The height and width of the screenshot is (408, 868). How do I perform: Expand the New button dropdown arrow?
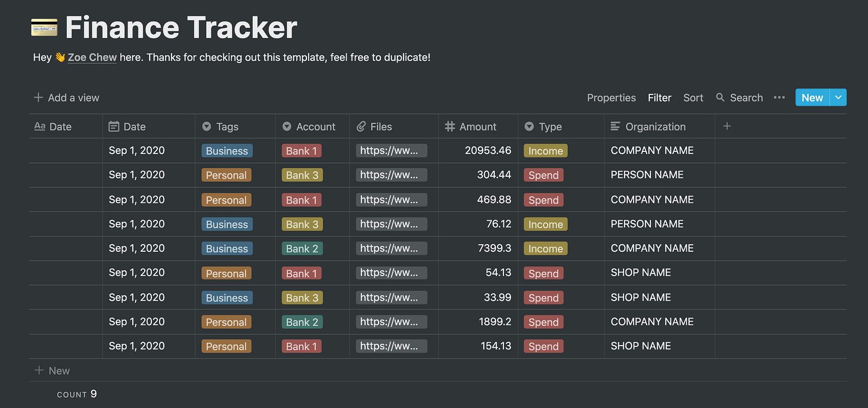pyautogui.click(x=838, y=97)
